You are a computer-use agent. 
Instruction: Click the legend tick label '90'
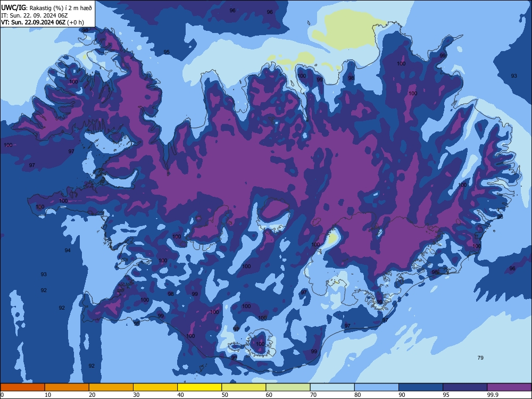(402, 395)
